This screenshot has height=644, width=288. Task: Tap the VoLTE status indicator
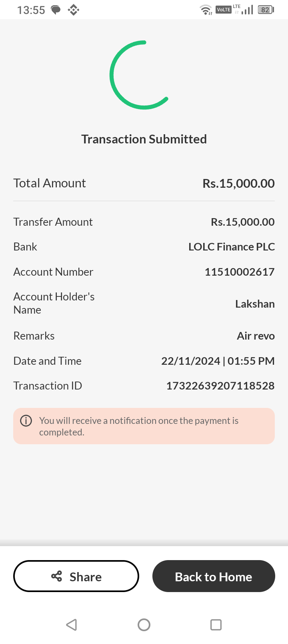[x=223, y=10]
